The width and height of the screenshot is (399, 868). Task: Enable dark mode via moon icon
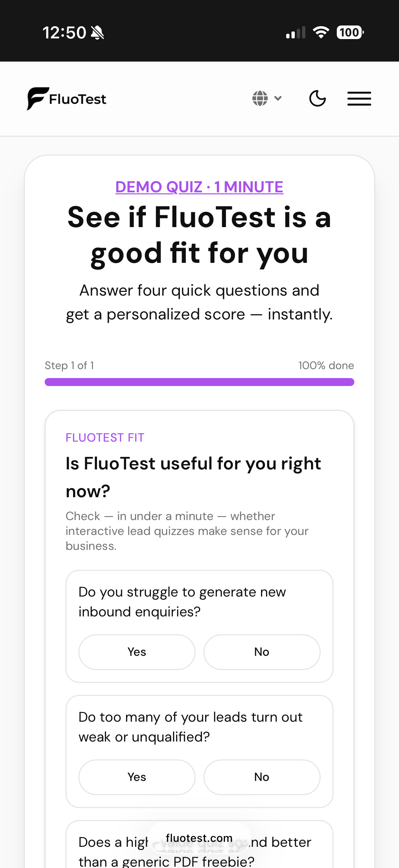click(318, 98)
